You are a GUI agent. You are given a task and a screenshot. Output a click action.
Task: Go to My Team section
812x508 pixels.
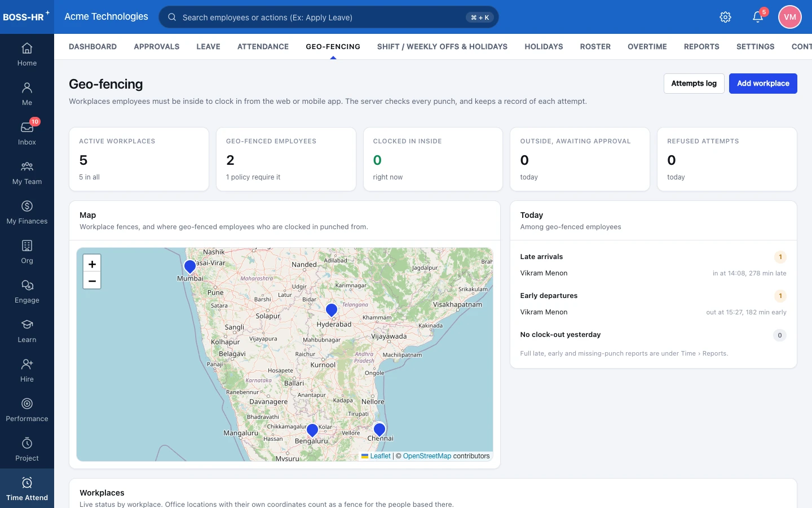27,173
